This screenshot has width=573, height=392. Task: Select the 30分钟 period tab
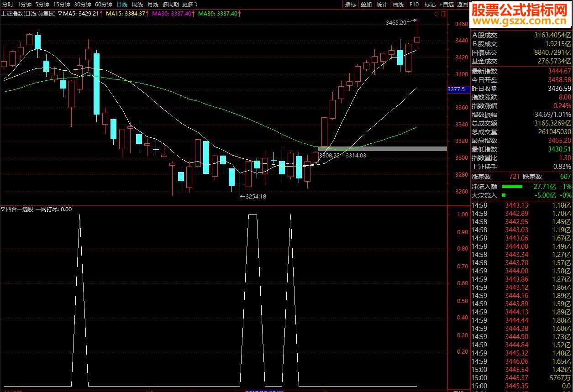(83, 4)
